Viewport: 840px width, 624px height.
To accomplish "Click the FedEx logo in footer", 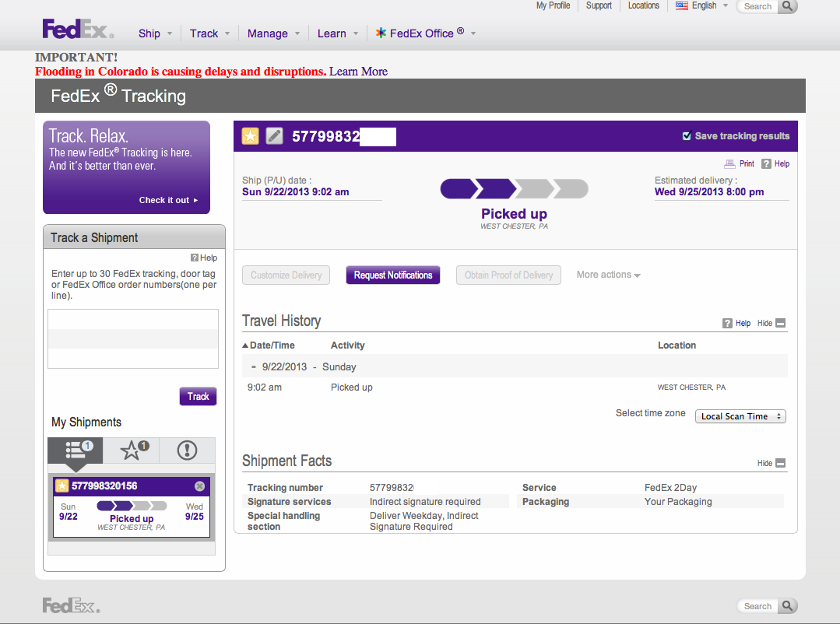I will 72,606.
